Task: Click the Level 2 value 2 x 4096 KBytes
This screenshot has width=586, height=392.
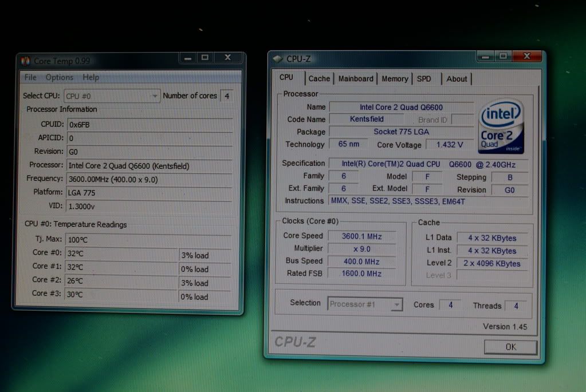Action: click(492, 264)
